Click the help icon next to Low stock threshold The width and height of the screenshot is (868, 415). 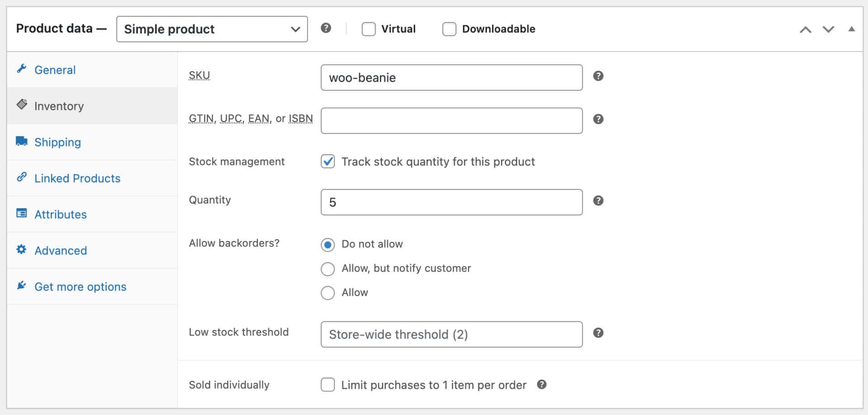(599, 333)
